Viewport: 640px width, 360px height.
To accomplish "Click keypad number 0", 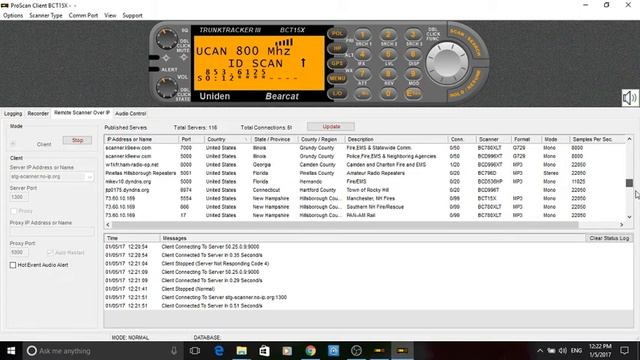I will [388, 93].
